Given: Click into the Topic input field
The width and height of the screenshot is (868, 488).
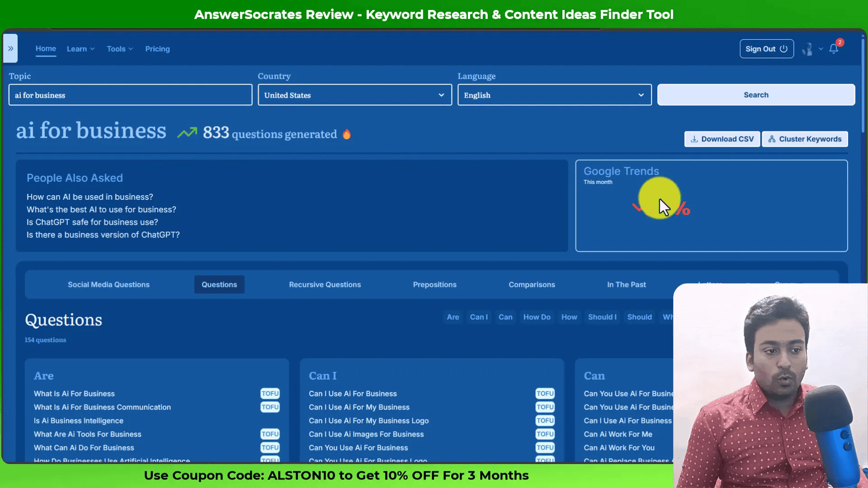Looking at the screenshot, I should 130,95.
